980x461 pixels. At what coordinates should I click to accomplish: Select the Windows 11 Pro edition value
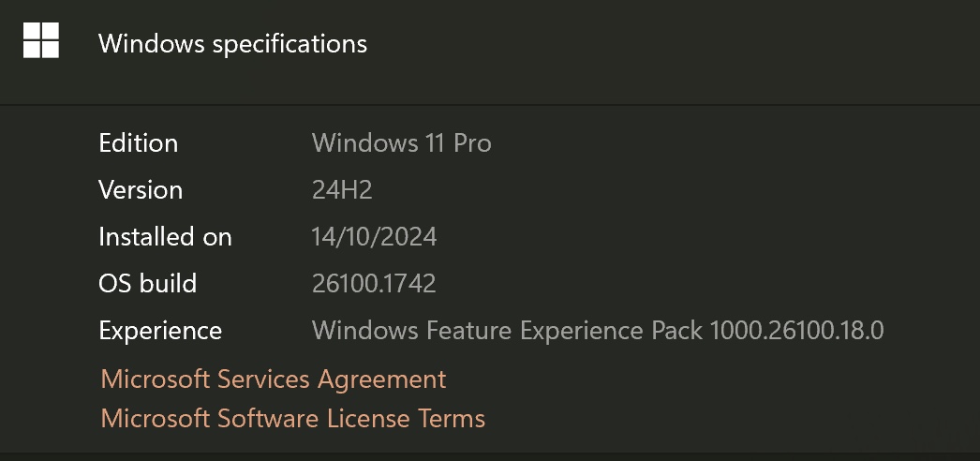click(x=401, y=143)
